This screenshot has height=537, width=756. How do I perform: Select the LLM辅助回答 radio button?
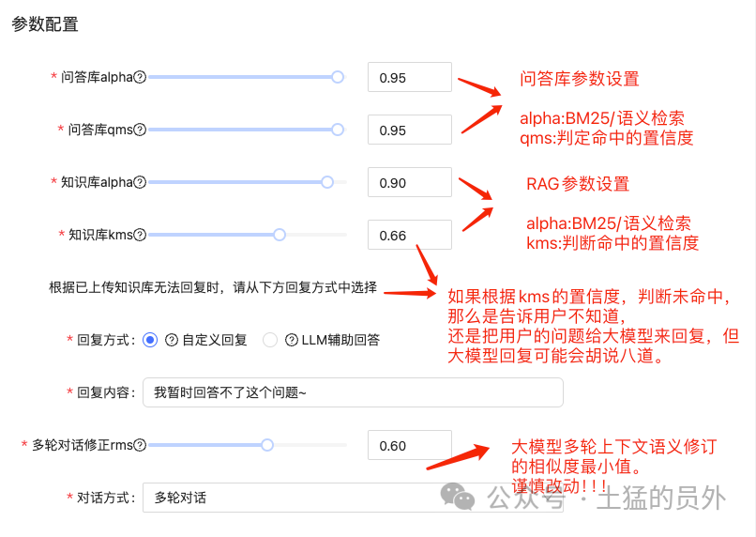point(270,340)
